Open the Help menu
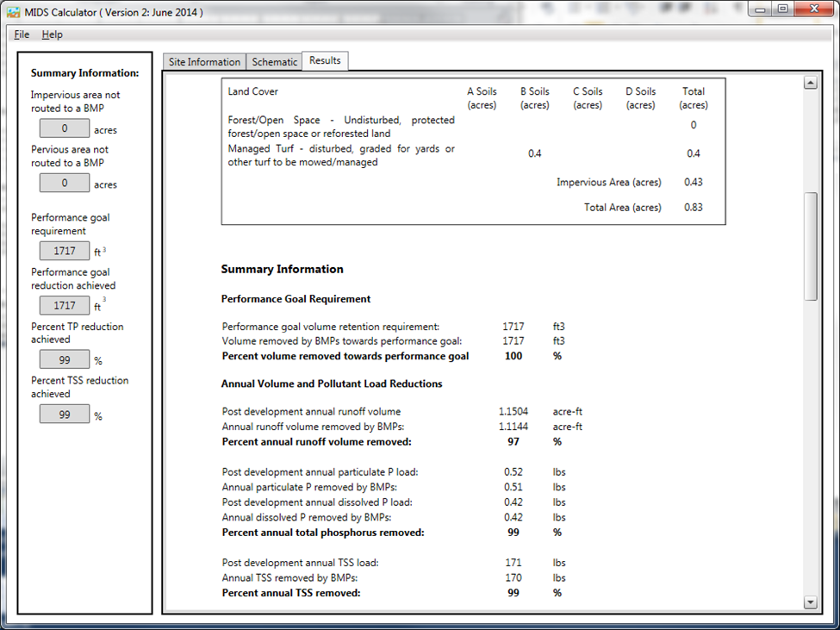 coord(52,34)
